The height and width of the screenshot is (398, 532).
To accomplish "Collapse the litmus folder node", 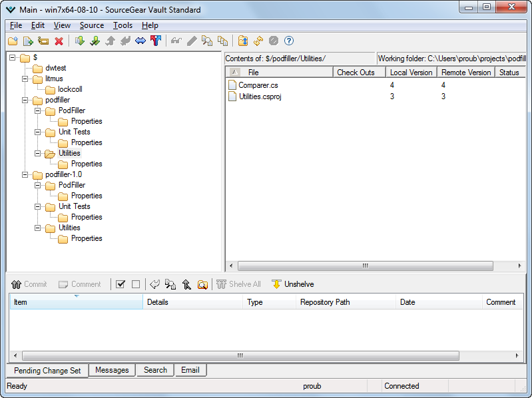I will pyautogui.click(x=25, y=79).
